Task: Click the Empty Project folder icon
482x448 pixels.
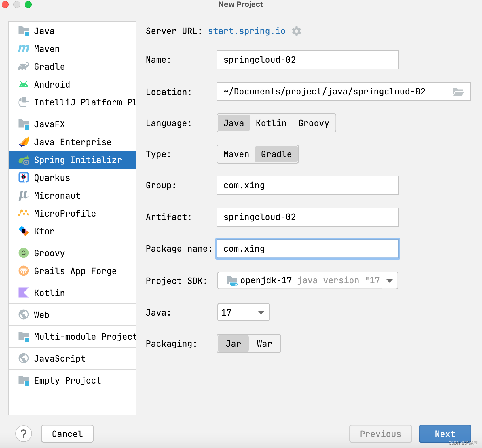Action: coord(24,380)
